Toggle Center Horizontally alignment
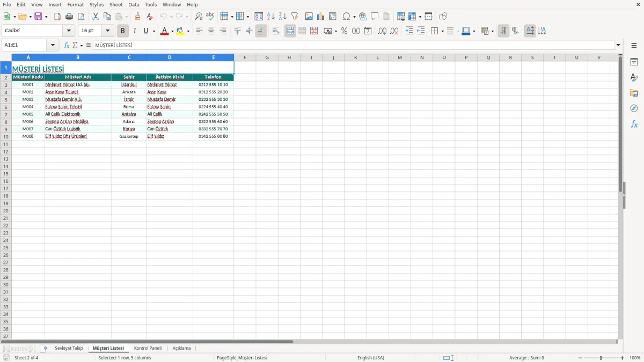Viewport: 644px width, 362px height. (x=211, y=31)
